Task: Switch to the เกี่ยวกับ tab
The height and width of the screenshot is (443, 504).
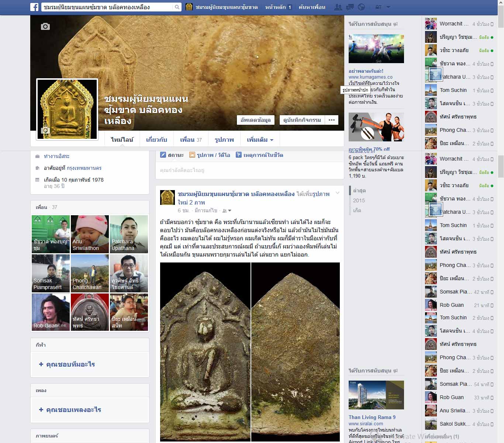Action: [156, 140]
